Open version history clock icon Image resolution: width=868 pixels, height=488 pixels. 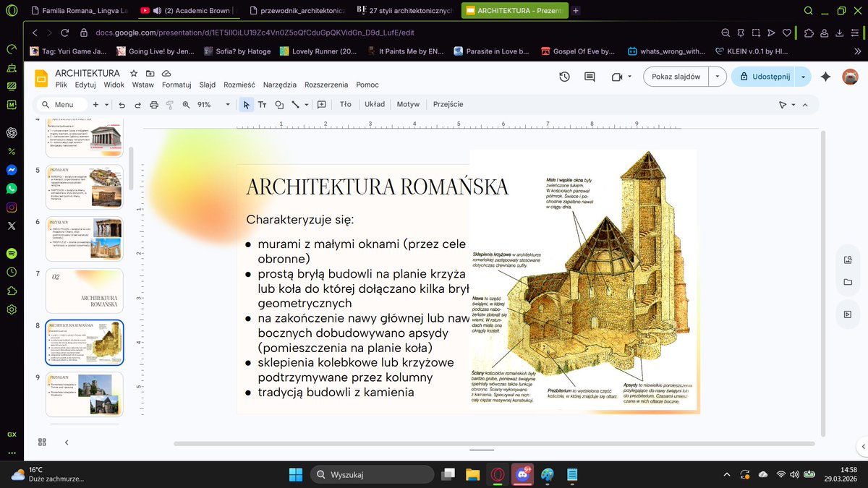tap(565, 77)
